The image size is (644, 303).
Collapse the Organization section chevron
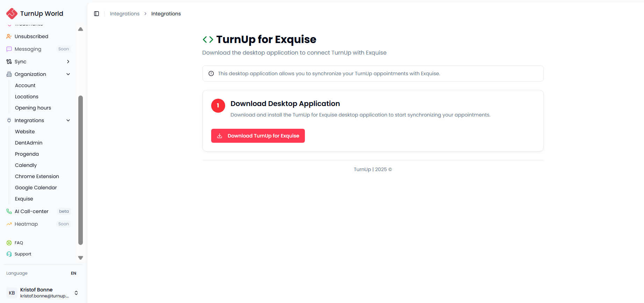68,74
